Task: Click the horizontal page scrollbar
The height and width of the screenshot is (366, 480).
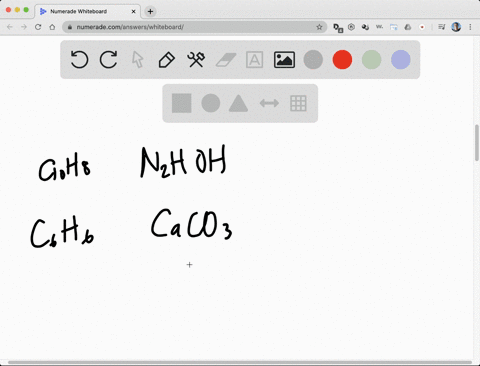Action: (x=240, y=362)
